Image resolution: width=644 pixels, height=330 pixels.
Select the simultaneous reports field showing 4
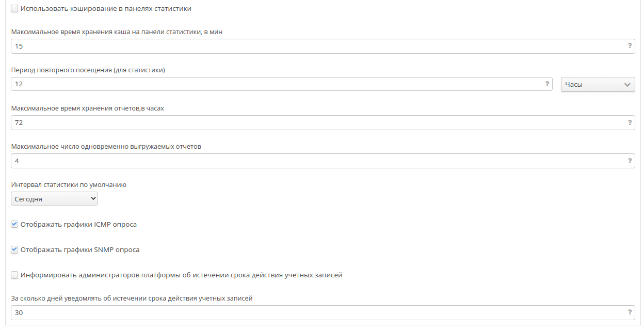pos(310,161)
